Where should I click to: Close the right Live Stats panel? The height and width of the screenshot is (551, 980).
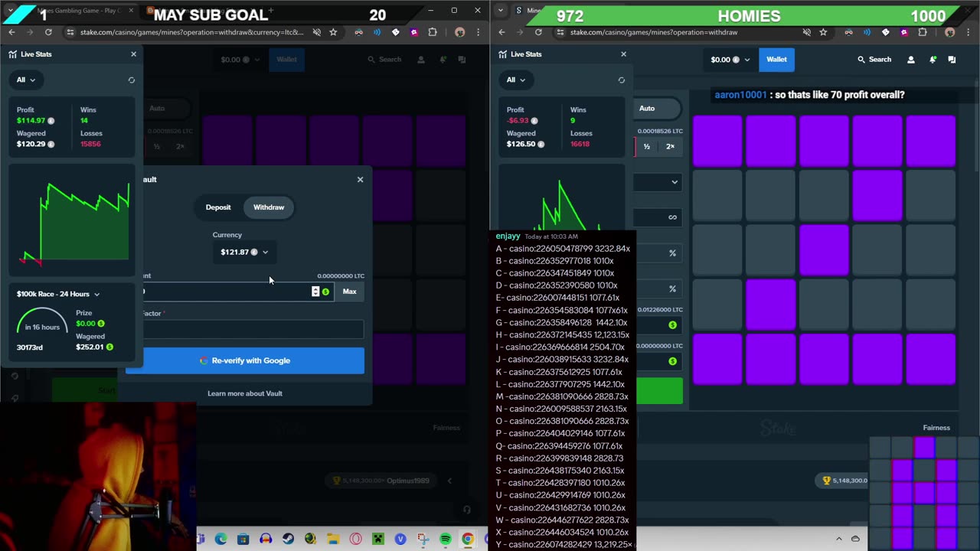pos(623,54)
